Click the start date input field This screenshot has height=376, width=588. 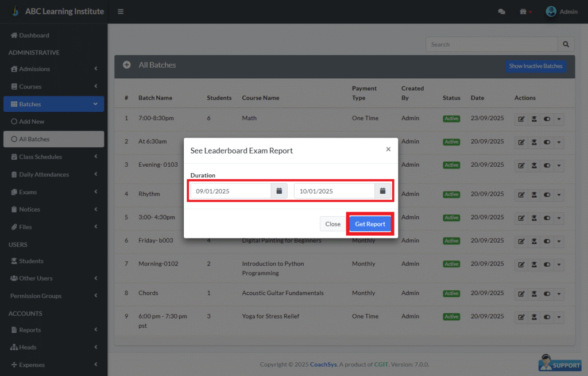pyautogui.click(x=231, y=191)
